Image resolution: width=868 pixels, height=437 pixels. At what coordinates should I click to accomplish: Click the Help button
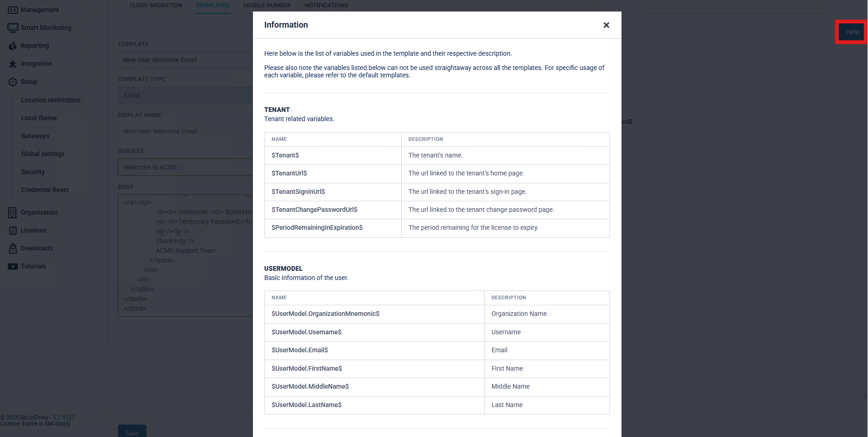(851, 32)
